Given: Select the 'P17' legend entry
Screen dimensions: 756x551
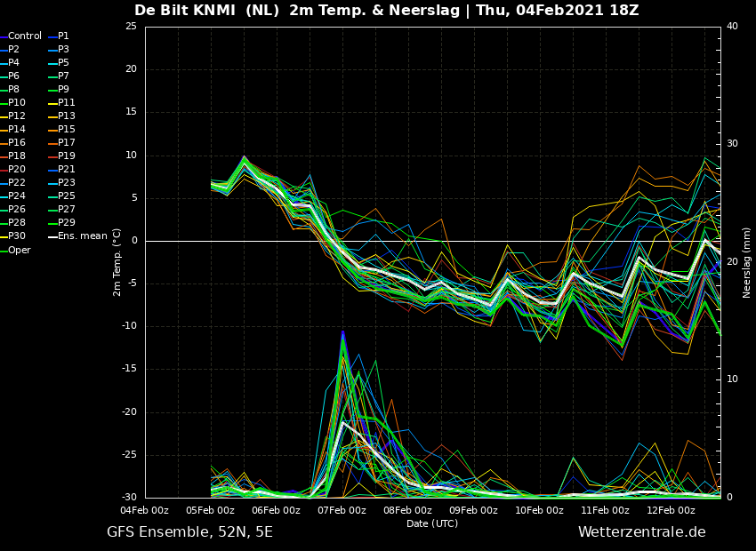Looking at the screenshot, I should point(61,142).
